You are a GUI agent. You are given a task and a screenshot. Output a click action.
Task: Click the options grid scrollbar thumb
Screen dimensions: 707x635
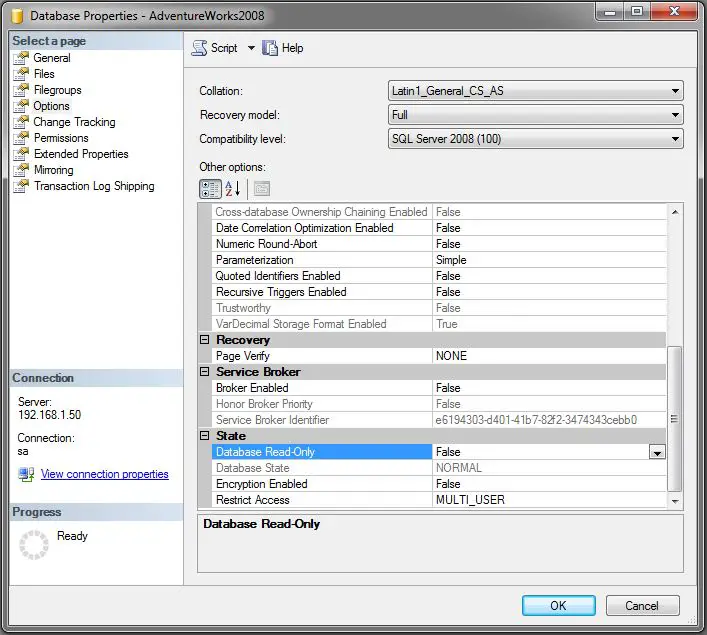click(x=675, y=419)
